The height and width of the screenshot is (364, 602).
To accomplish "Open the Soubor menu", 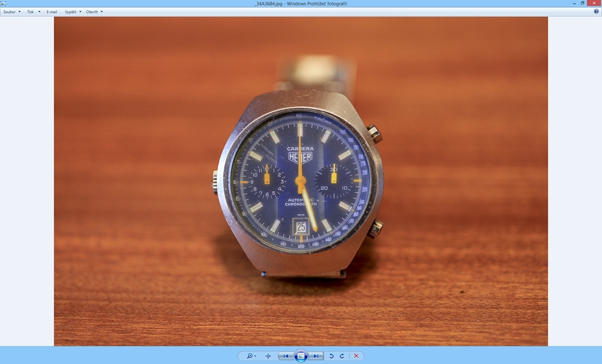I will coord(12,12).
